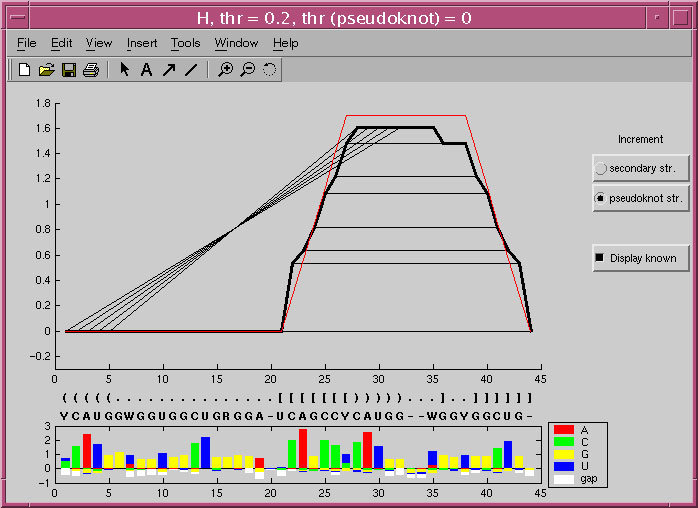Click the blue bar at position 14
The width and height of the screenshot is (698, 508).
205,453
